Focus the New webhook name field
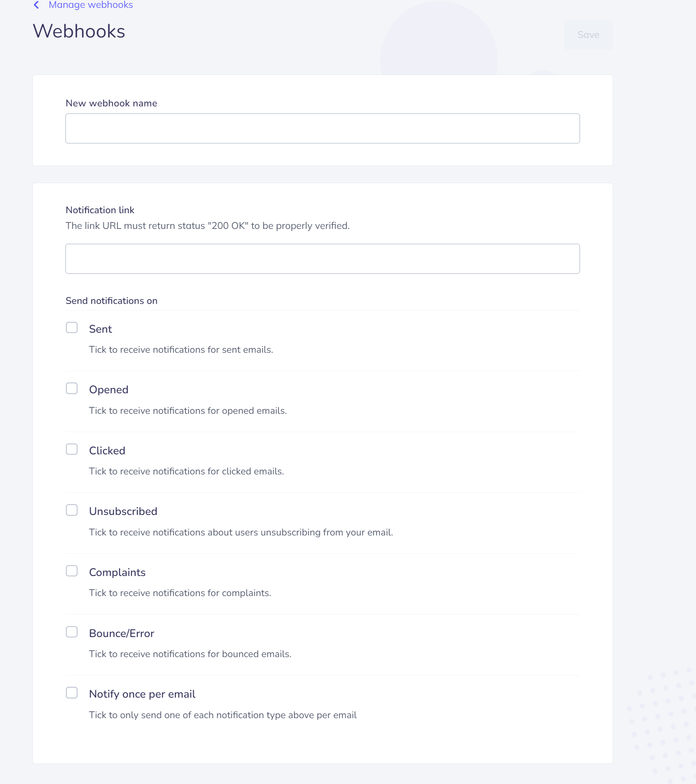 click(x=323, y=129)
